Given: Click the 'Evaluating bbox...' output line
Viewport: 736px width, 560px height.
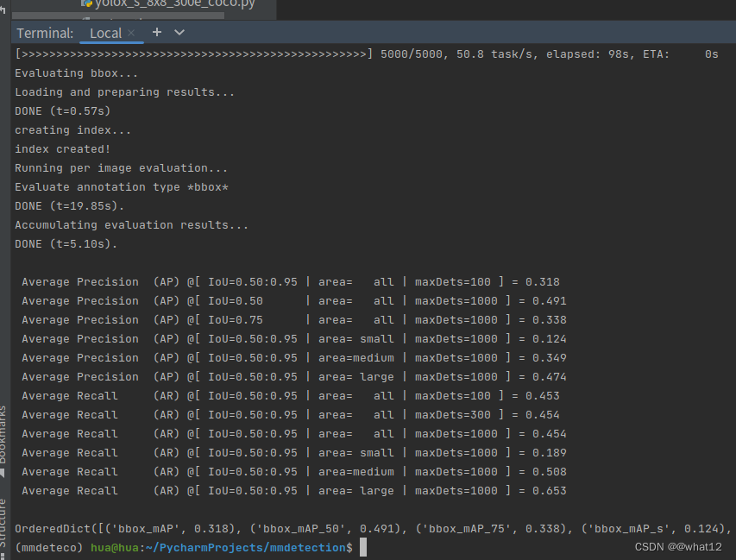Looking at the screenshot, I should [76, 73].
